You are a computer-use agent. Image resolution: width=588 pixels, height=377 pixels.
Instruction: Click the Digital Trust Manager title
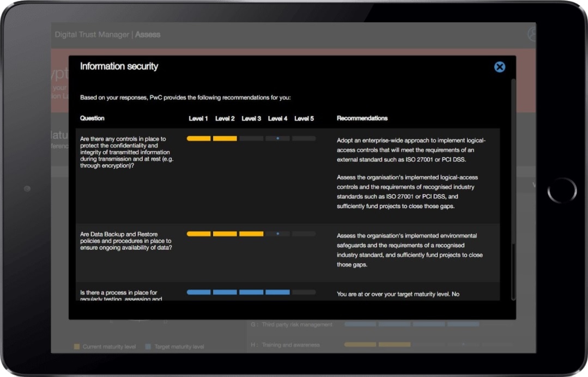pyautogui.click(x=92, y=34)
